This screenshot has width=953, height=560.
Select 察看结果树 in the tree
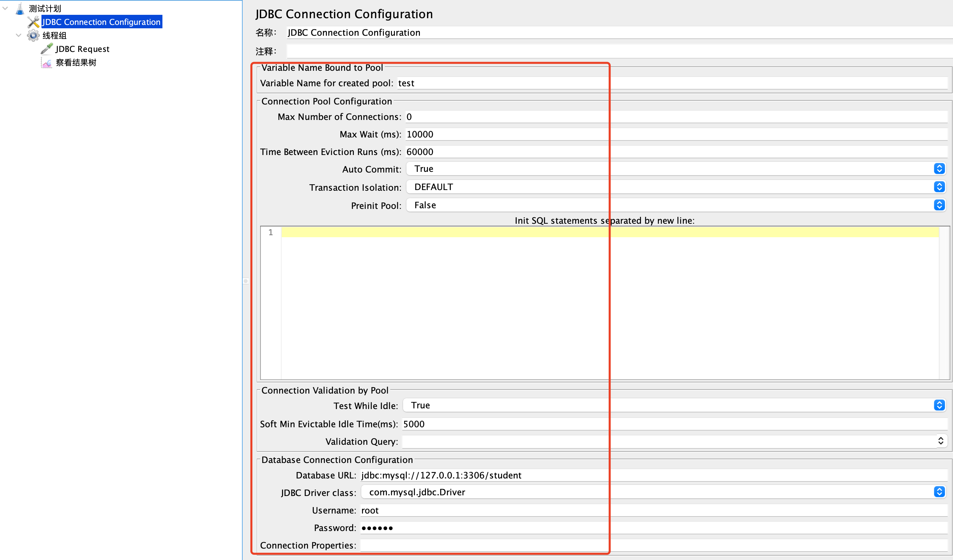coord(76,63)
